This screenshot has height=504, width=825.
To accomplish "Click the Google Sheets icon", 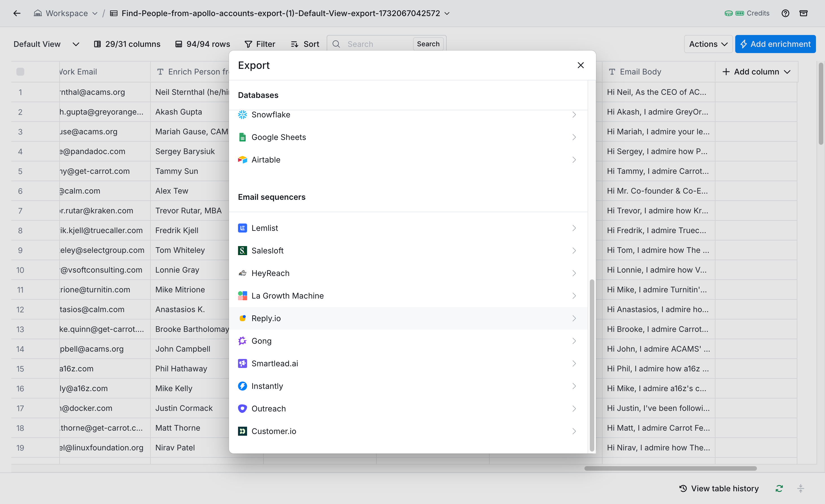I will pos(243,137).
